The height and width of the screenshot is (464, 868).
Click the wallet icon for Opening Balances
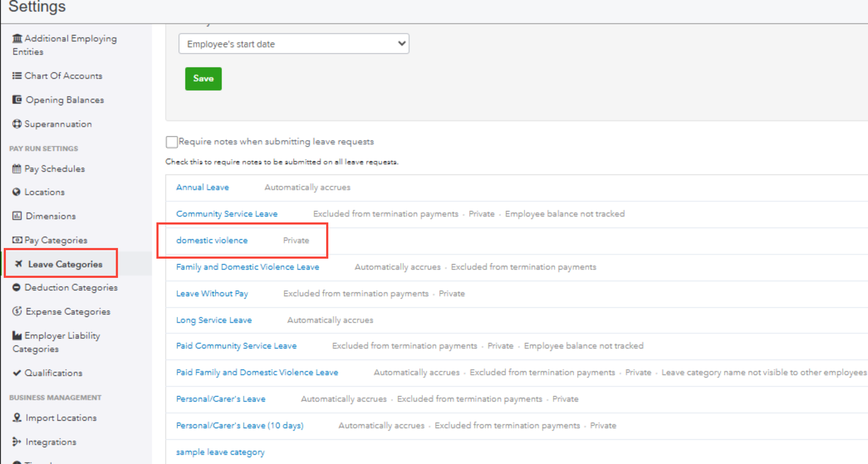click(17, 100)
